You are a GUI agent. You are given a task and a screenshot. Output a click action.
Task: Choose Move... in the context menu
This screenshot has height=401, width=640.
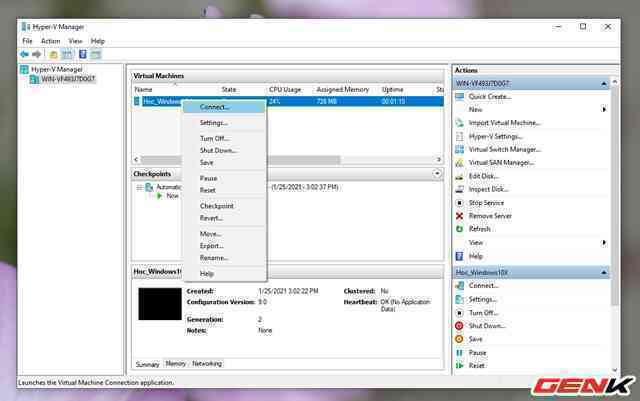click(224, 234)
